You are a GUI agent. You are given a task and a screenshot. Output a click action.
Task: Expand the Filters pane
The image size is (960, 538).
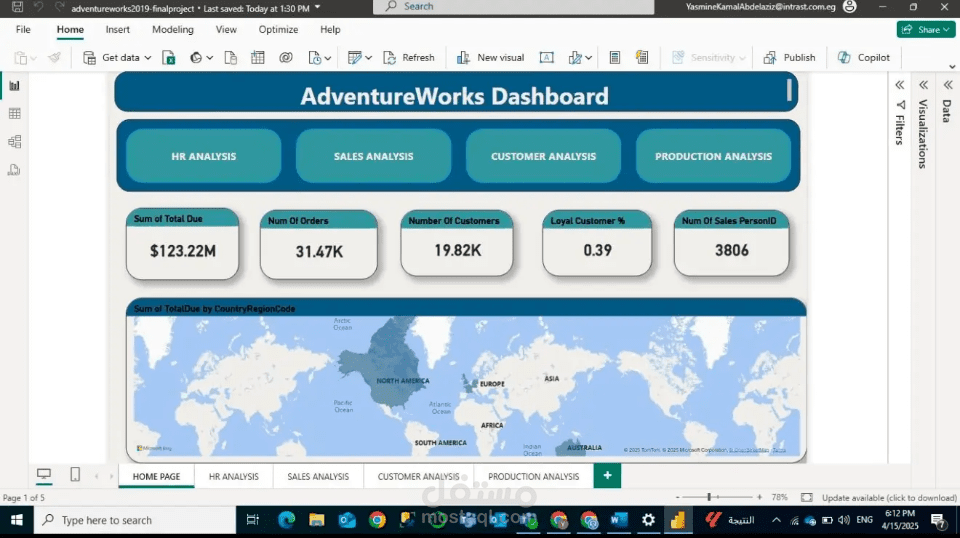click(x=899, y=85)
